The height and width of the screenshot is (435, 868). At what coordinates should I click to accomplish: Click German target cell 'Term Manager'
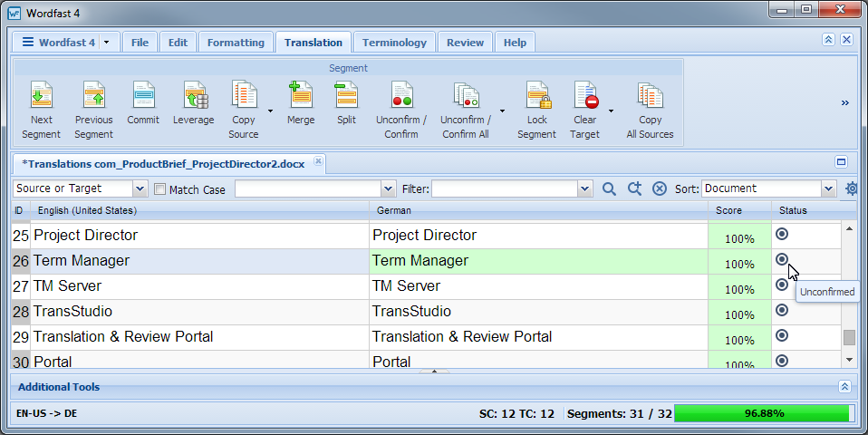538,261
